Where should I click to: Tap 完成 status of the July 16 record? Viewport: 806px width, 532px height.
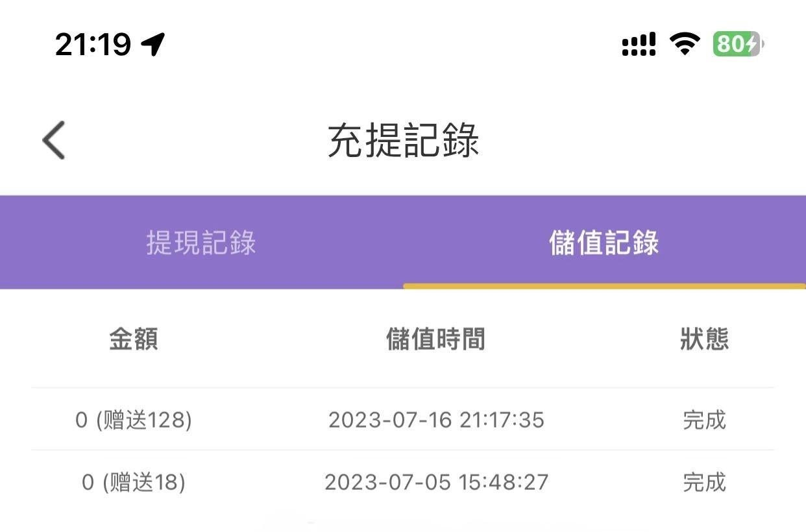[x=704, y=420]
